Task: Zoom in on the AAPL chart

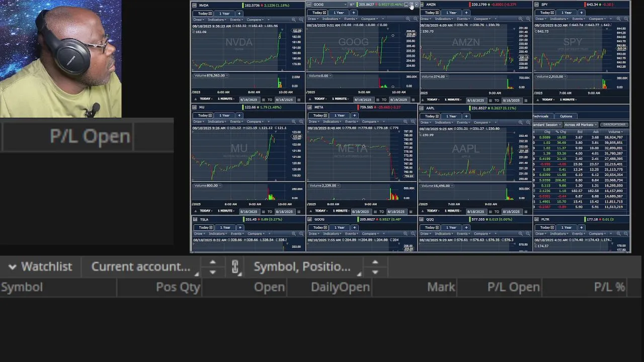Action: click(520, 122)
